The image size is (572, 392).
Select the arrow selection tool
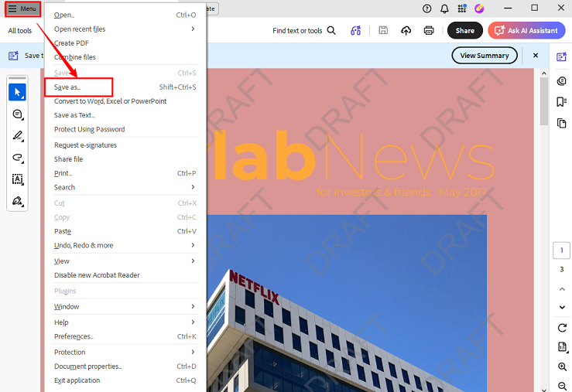tap(17, 92)
